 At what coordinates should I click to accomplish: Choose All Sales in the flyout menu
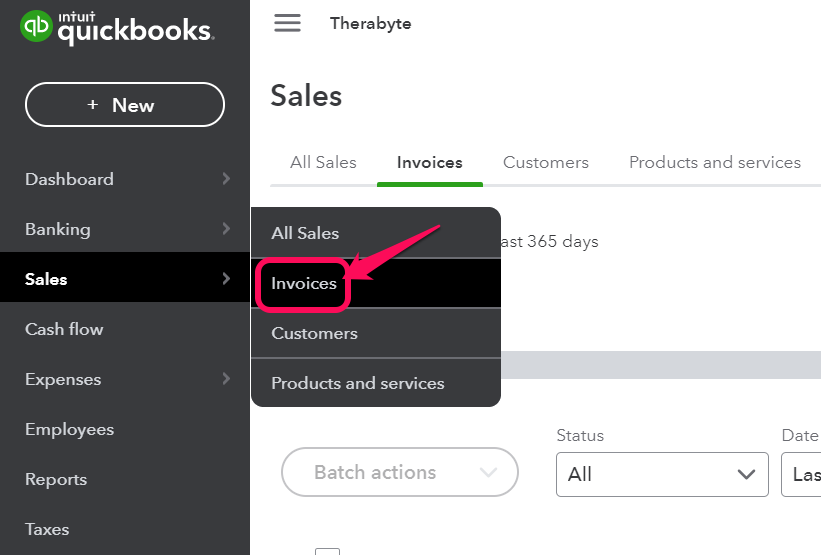pos(376,233)
